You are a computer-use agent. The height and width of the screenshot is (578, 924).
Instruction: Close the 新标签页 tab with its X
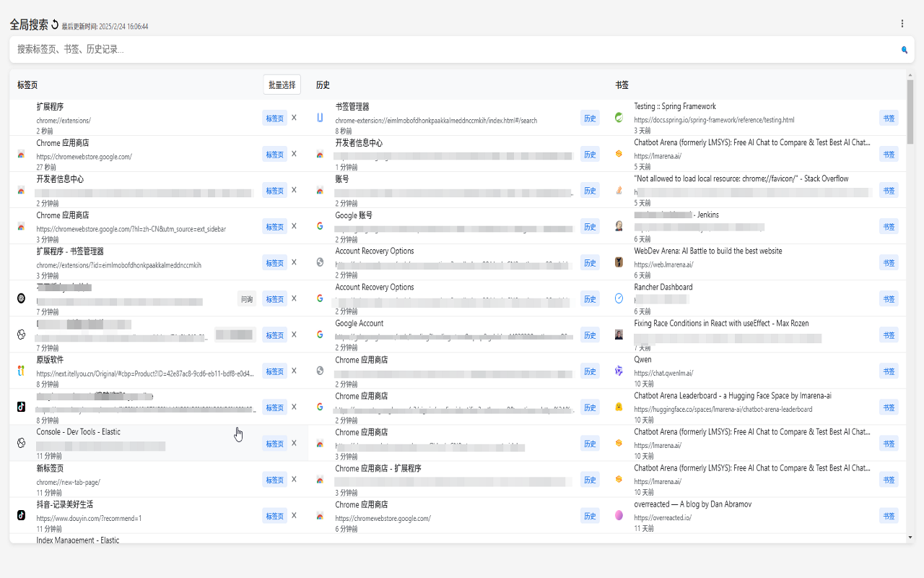294,479
